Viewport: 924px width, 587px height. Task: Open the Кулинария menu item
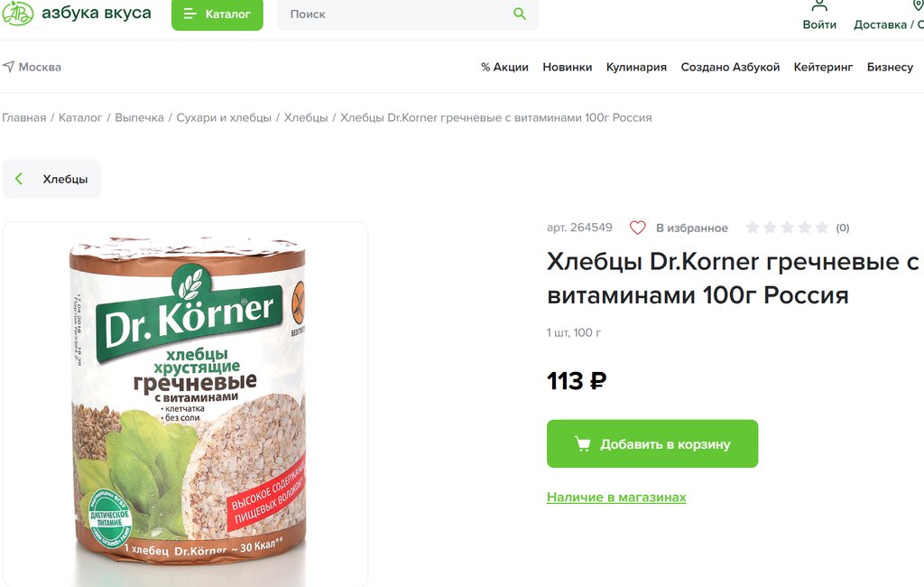pyautogui.click(x=636, y=67)
